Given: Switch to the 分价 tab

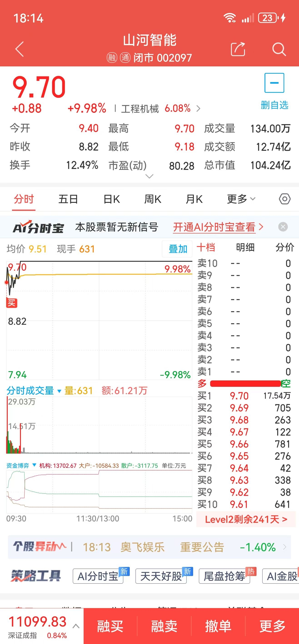Looking at the screenshot, I should pos(284,247).
